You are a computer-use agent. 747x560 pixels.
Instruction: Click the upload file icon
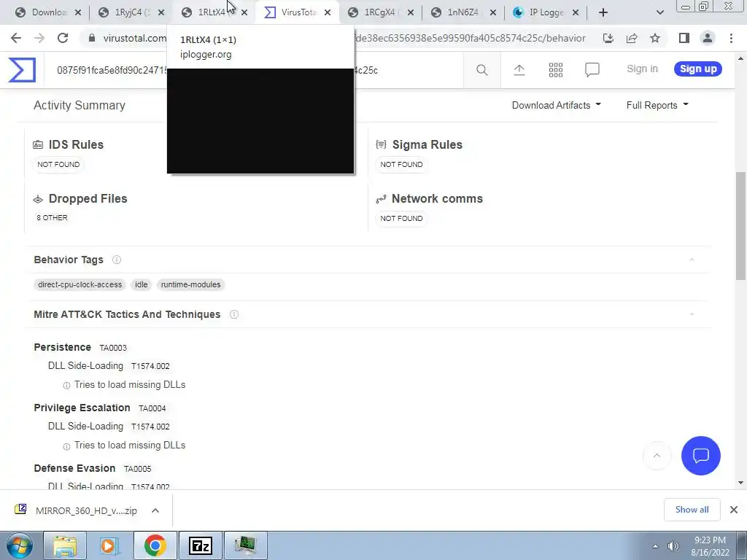point(519,70)
